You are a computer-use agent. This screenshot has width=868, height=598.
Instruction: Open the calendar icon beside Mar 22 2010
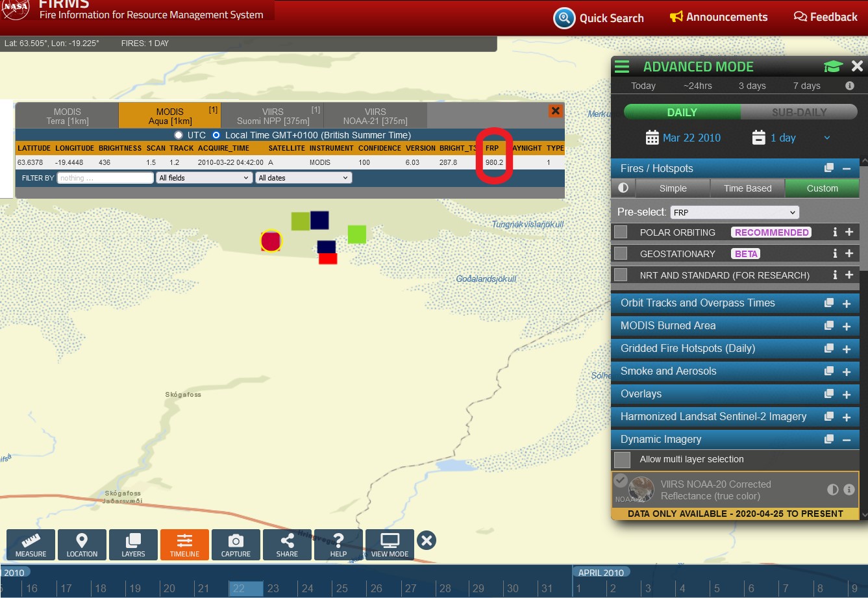point(652,138)
